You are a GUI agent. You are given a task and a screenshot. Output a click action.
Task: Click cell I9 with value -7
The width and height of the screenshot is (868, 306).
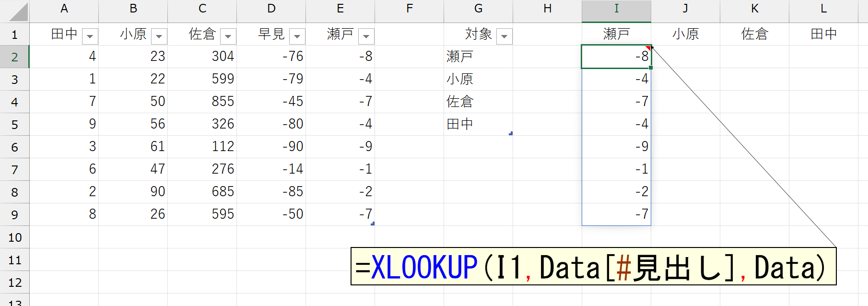[x=617, y=214]
